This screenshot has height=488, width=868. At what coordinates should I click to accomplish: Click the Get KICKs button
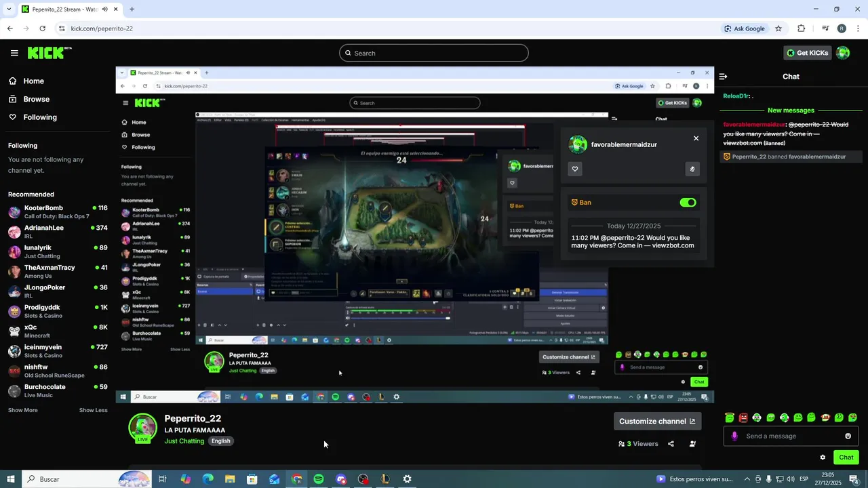pos(808,53)
